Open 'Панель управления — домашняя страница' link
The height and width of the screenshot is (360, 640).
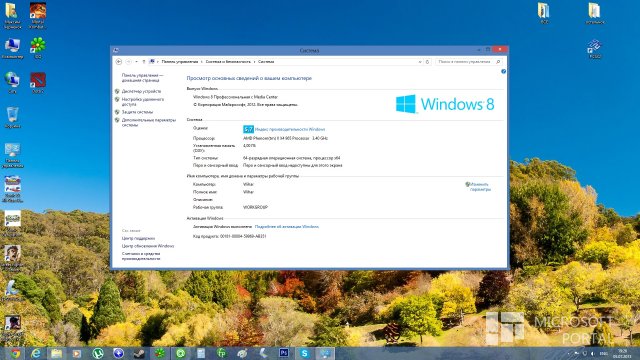[142, 78]
